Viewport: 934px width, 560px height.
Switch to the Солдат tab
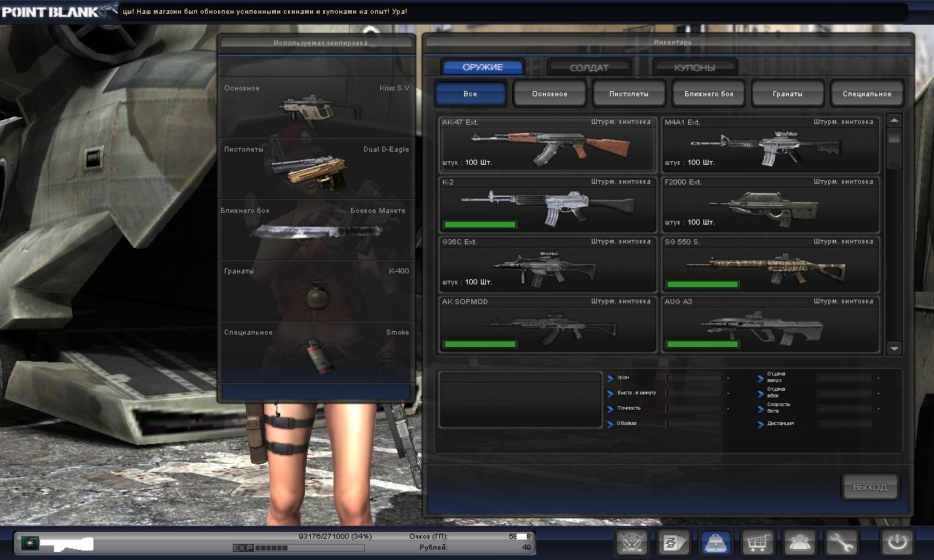click(x=588, y=67)
